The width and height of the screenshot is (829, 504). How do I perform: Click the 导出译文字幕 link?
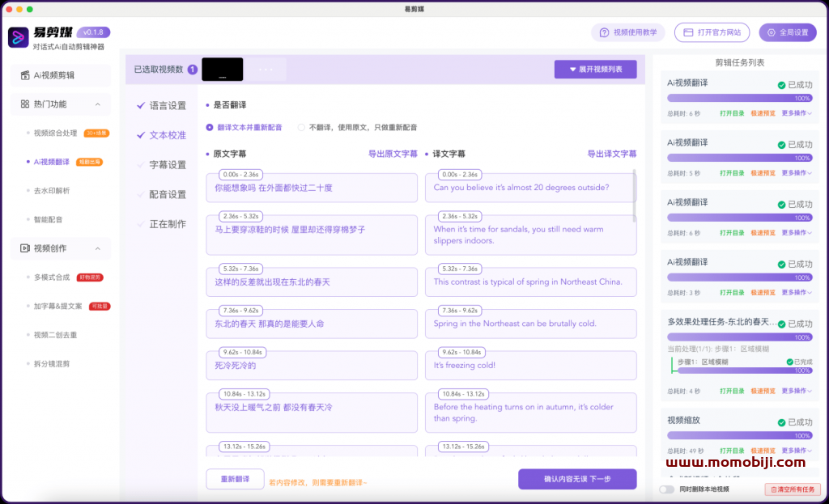[x=611, y=154]
